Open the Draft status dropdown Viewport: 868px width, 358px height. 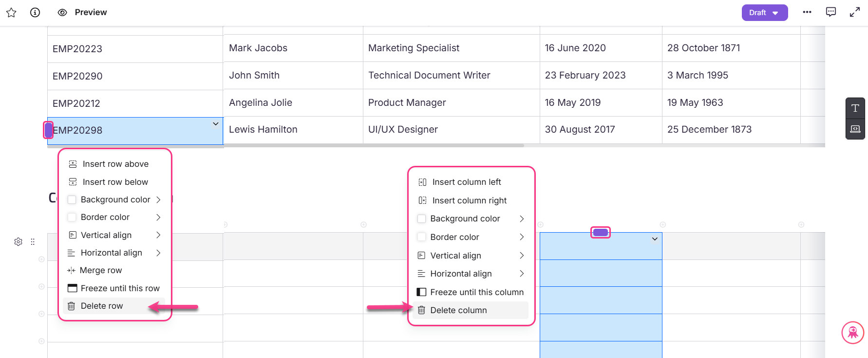click(764, 13)
